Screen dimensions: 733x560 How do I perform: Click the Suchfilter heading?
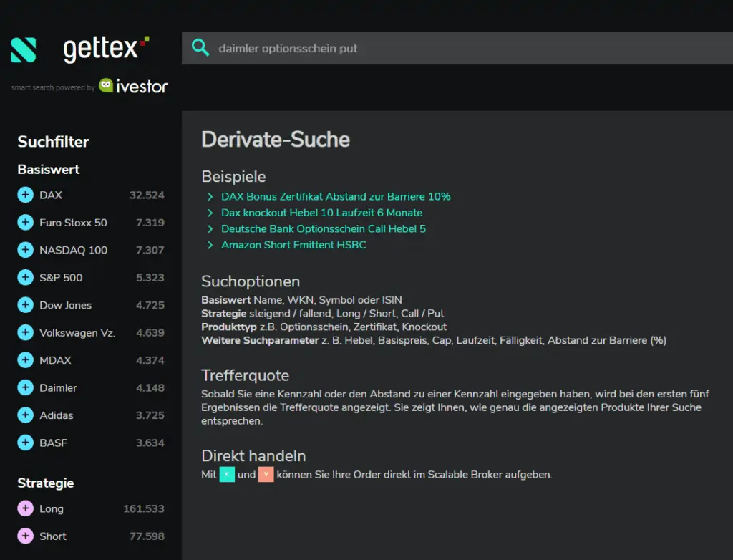pyautogui.click(x=53, y=142)
